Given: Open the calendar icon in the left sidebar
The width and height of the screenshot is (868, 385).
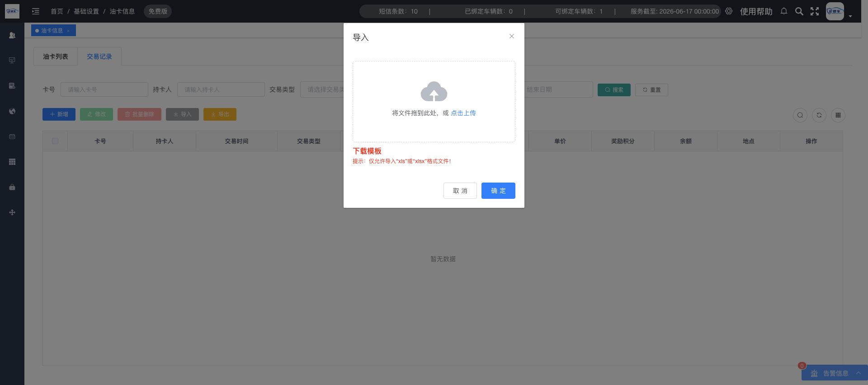Looking at the screenshot, I should point(12,136).
